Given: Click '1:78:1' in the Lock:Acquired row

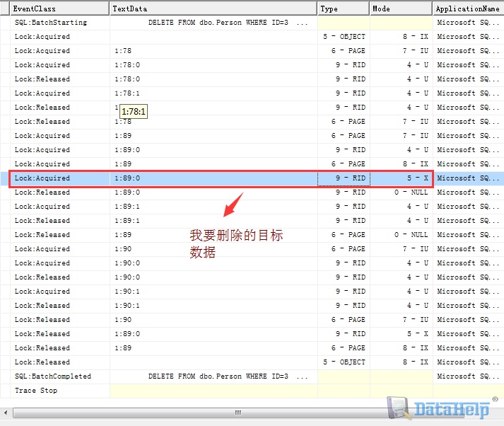Looking at the screenshot, I should click(x=127, y=93).
